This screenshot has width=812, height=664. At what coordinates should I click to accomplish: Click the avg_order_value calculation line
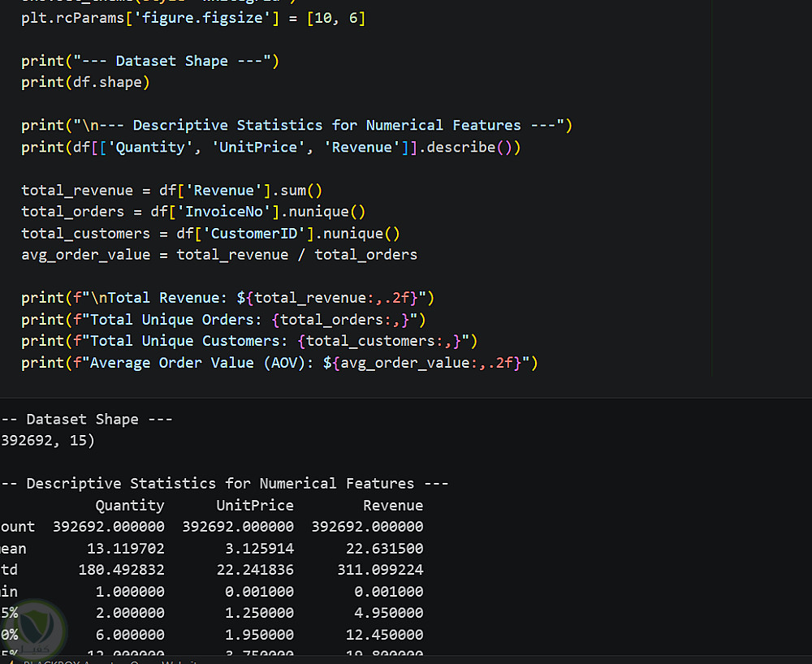click(x=219, y=255)
